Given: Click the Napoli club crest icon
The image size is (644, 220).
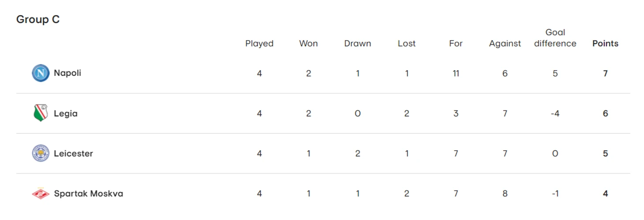Looking at the screenshot, I should pos(41,73).
